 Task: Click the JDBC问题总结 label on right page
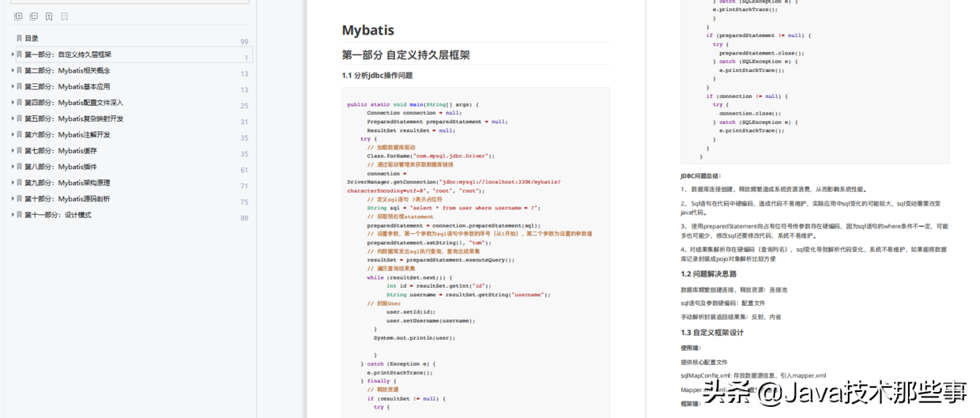pos(701,175)
